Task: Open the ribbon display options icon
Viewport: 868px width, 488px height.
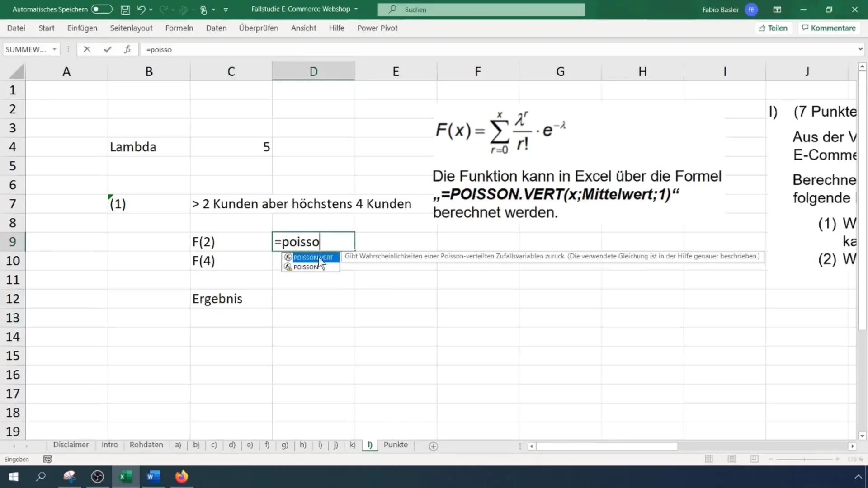Action: pyautogui.click(x=777, y=9)
